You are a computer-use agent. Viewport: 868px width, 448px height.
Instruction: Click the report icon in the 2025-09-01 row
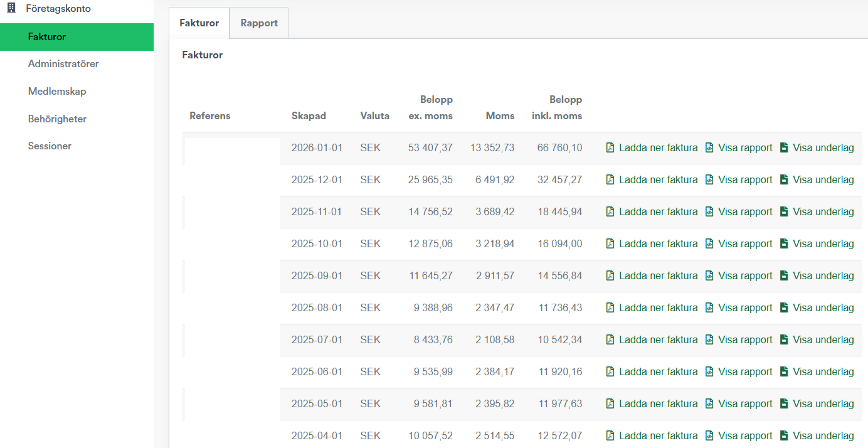point(709,276)
